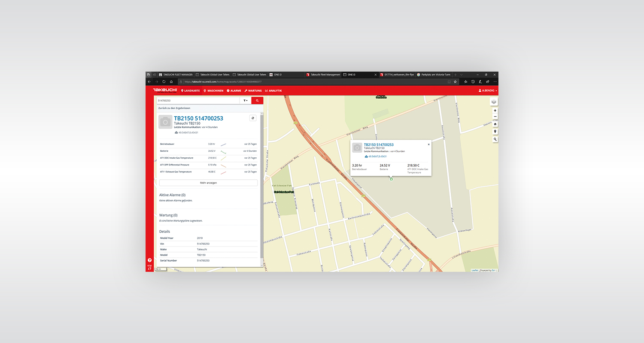
Task: Open browser settings and more menu
Action: (495, 81)
